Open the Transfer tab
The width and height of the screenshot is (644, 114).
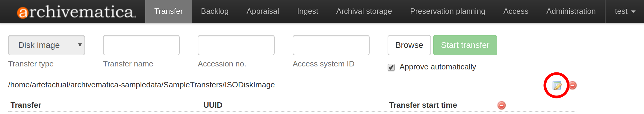pyautogui.click(x=169, y=11)
